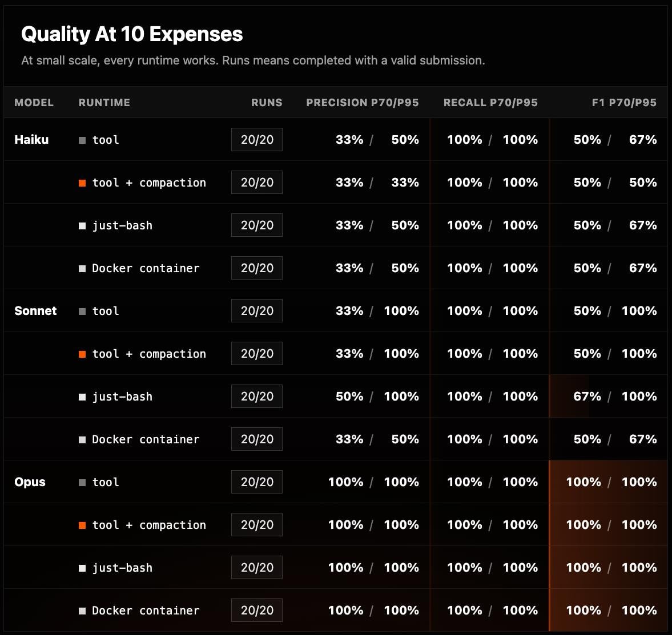Screen dimensions: 672x635
Task: Select the F1 P70/P95 column header
Action: (x=624, y=102)
